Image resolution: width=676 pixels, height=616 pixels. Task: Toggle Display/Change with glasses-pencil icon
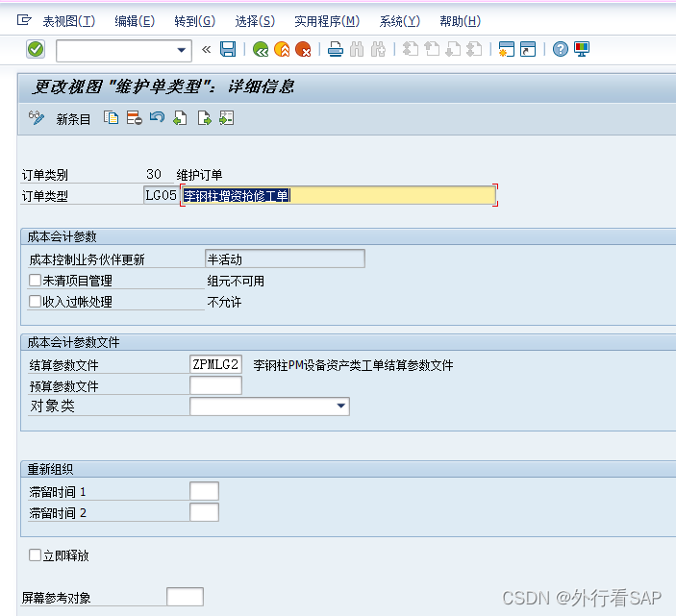coord(36,118)
